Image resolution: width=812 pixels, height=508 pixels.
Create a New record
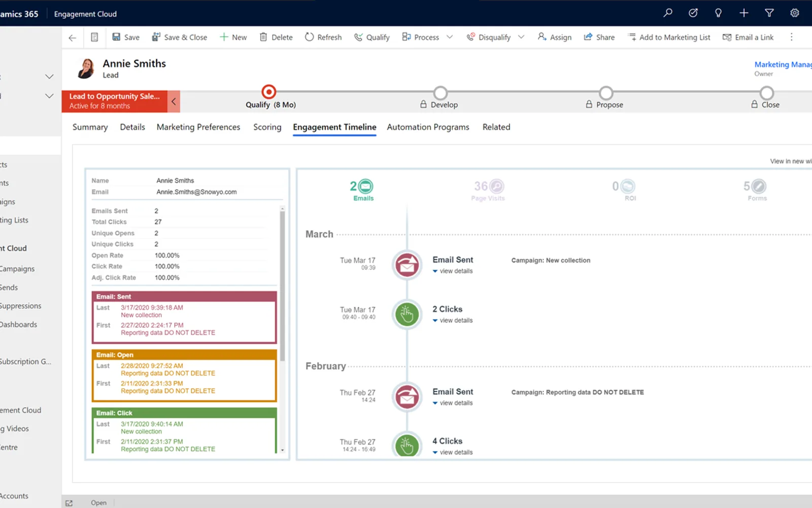[233, 37]
